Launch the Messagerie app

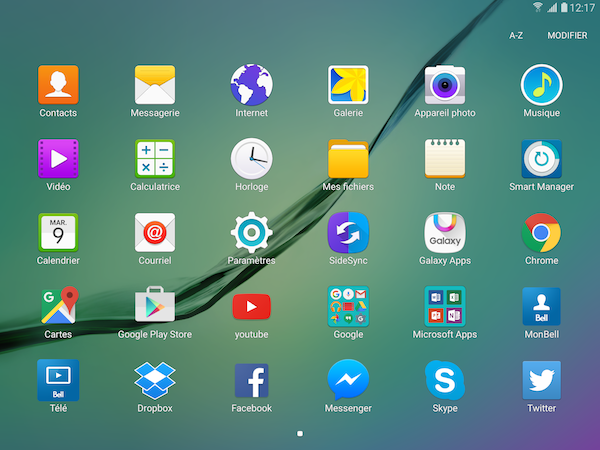(x=155, y=85)
